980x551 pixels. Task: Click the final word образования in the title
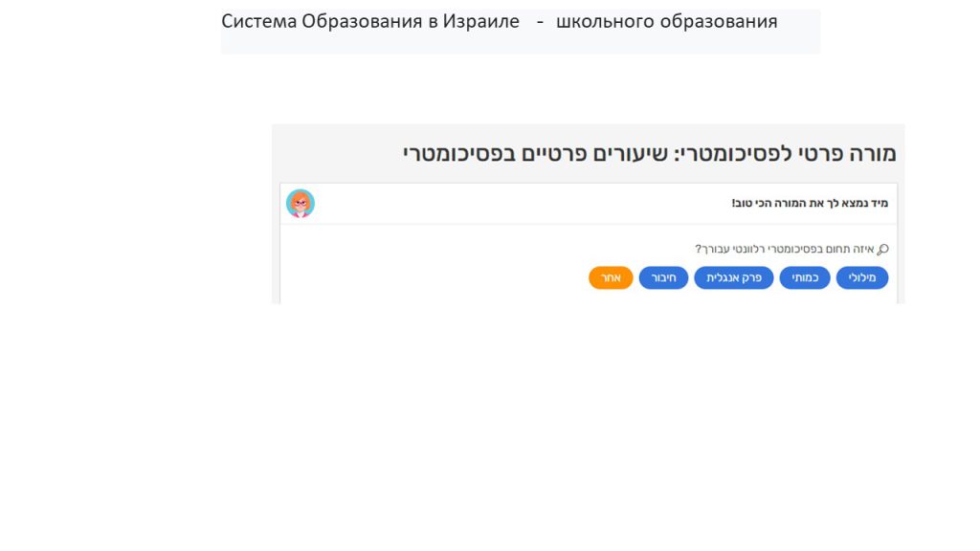[719, 21]
